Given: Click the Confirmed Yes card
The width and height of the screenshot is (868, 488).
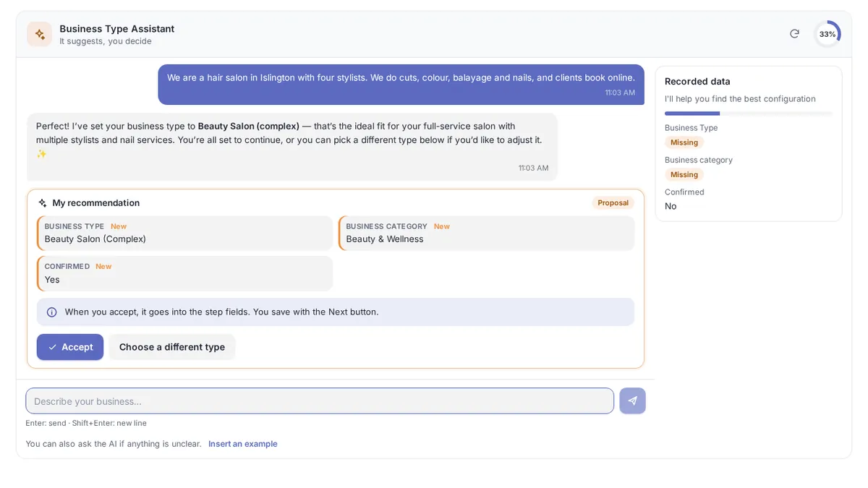Looking at the screenshot, I should click(185, 273).
